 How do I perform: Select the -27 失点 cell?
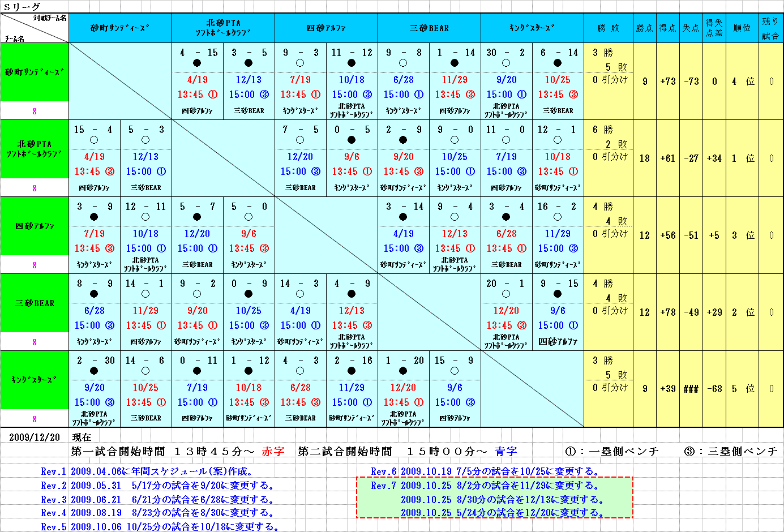click(691, 158)
